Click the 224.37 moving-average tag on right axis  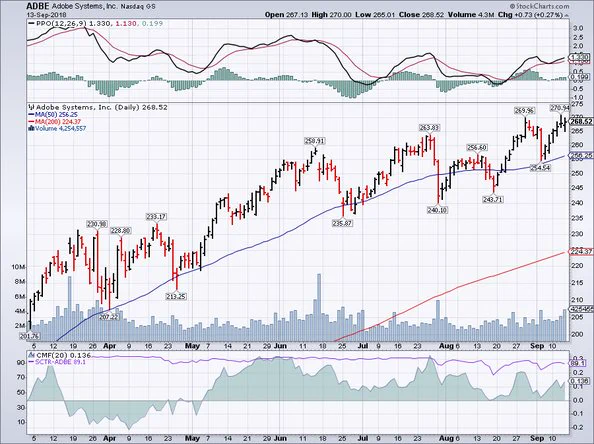pos(581,252)
